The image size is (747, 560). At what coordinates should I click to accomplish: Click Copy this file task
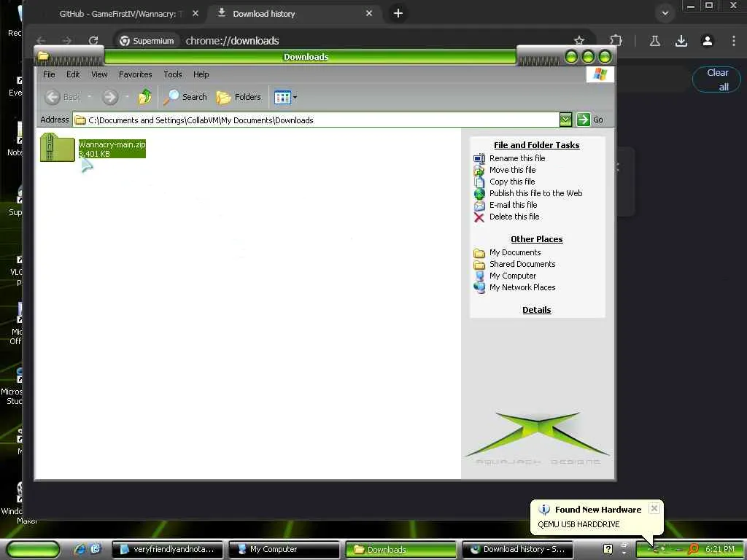[x=512, y=182]
